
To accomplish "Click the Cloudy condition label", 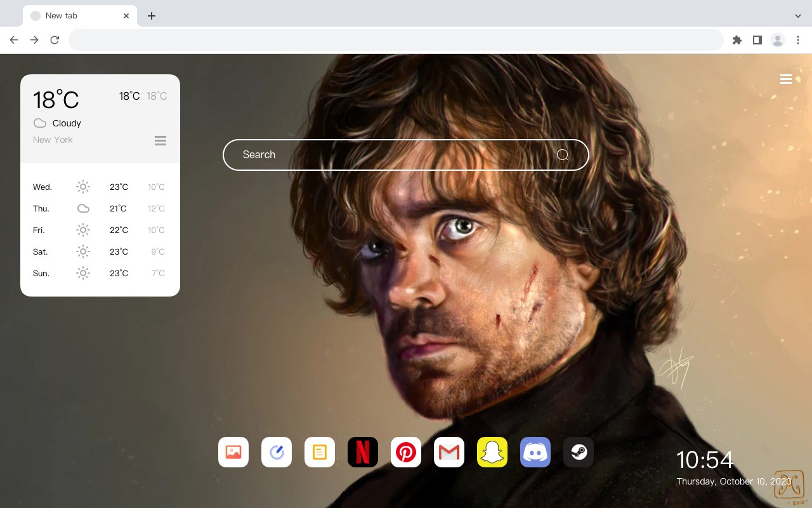I will (67, 123).
